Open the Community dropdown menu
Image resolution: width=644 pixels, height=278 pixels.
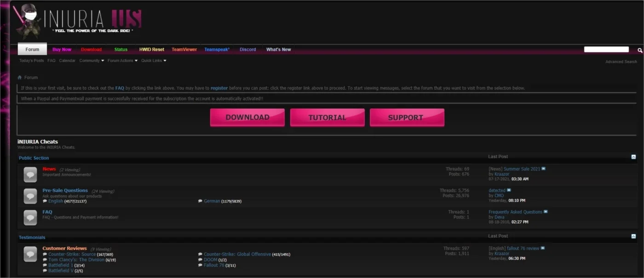[92, 61]
